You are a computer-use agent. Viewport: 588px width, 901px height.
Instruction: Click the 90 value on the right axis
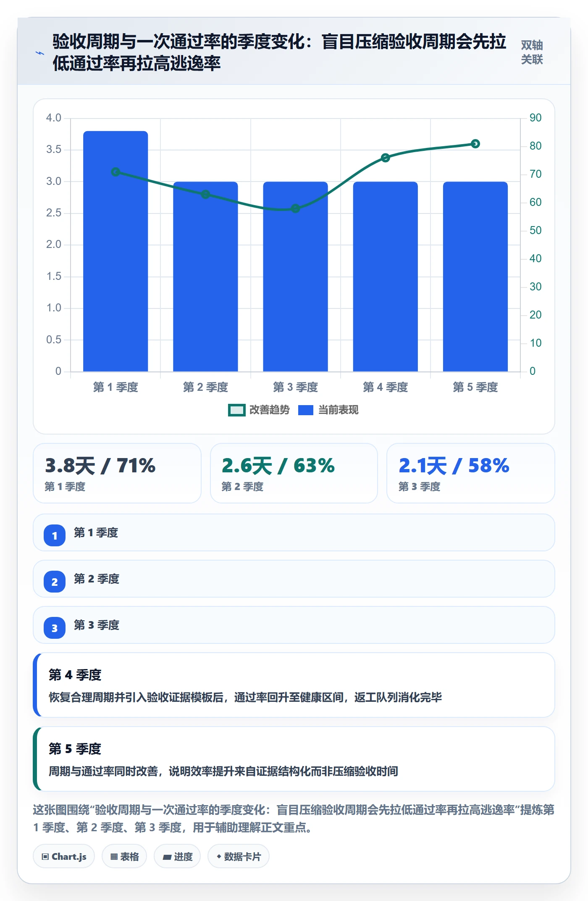pyautogui.click(x=535, y=118)
